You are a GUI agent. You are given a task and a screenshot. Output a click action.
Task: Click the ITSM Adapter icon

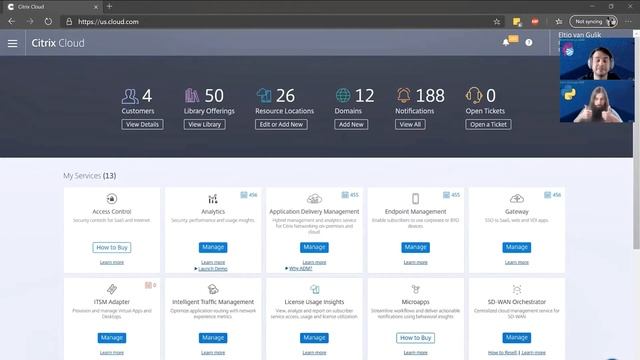tap(111, 289)
